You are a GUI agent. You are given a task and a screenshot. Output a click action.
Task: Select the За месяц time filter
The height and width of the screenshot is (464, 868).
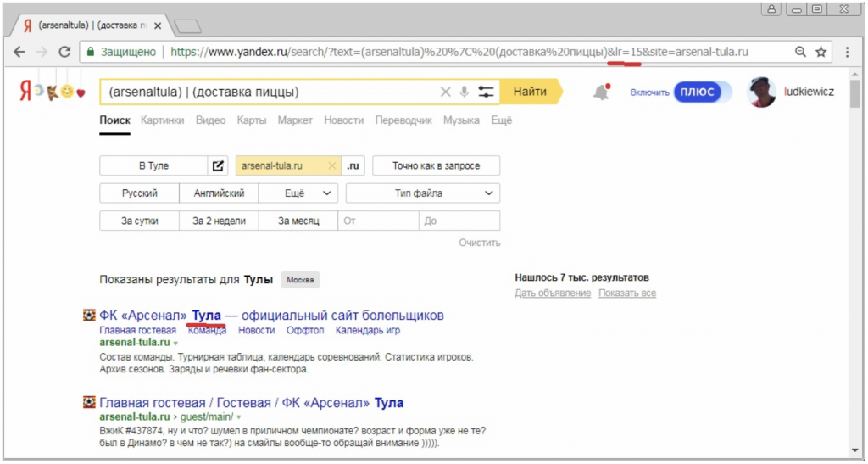(298, 221)
